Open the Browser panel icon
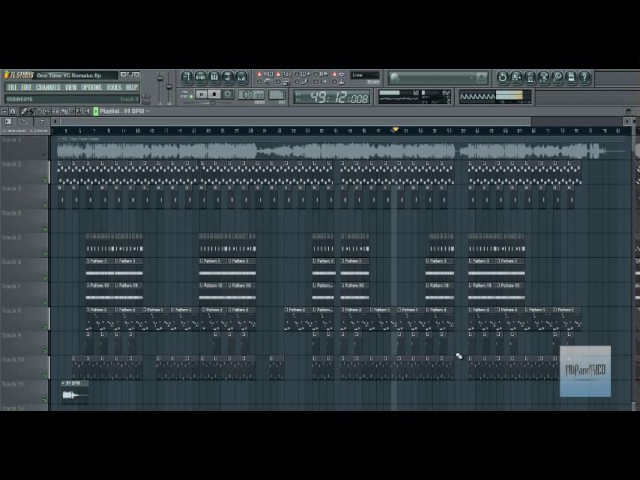Image resolution: width=640 pixels, height=480 pixels. click(x=228, y=77)
